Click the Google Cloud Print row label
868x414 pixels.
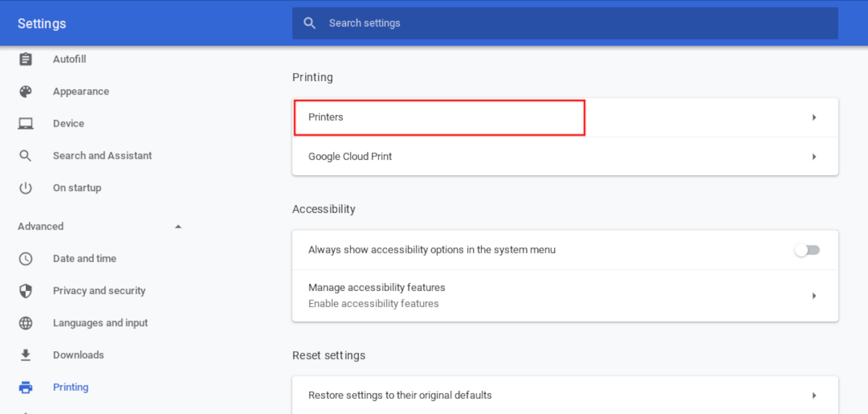pos(350,156)
